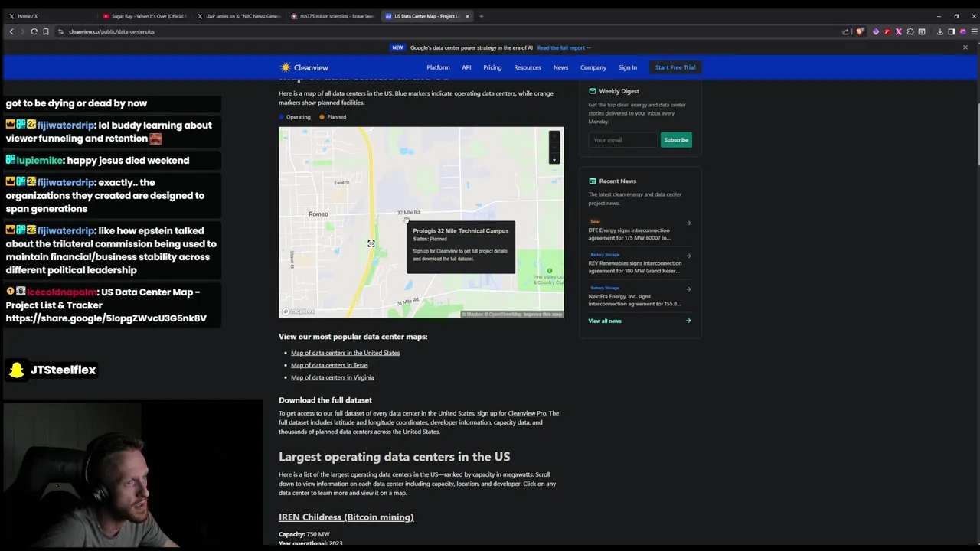Viewport: 980px width, 551px height.
Task: Click the Mapbox logo on the map
Action: tap(298, 311)
